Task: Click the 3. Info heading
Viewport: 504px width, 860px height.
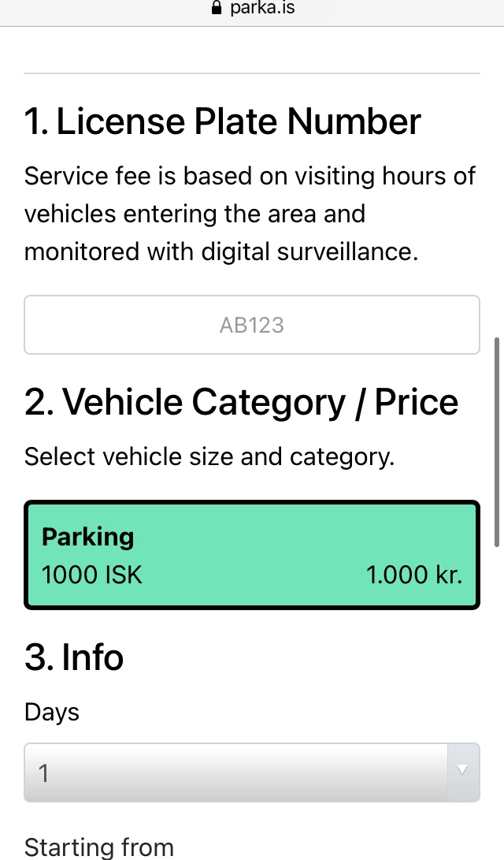Action: [x=74, y=657]
